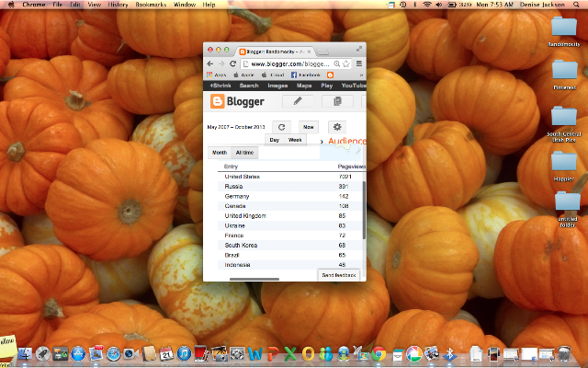Open the Chrome menu in the menu bar

34,5
